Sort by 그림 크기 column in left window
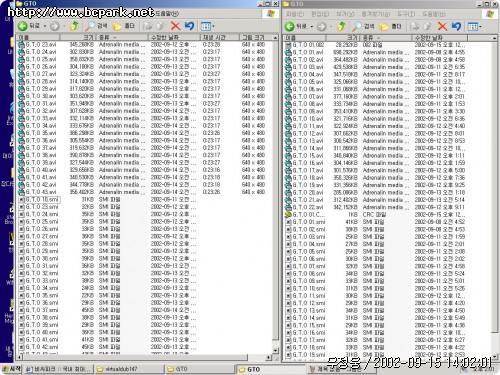500x375 pixels. [256, 37]
